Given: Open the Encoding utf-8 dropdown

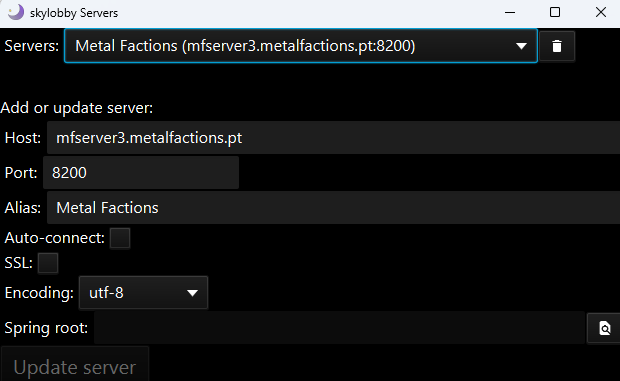Looking at the screenshot, I should 143,293.
